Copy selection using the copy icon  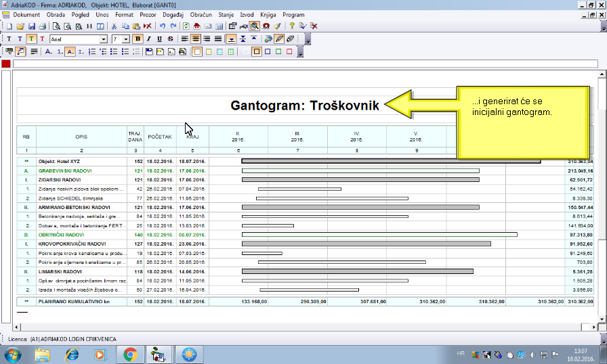125,26
